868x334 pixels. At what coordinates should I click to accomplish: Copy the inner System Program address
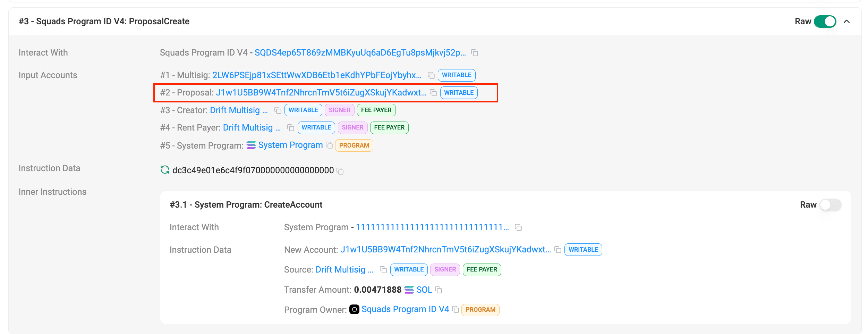tap(518, 227)
